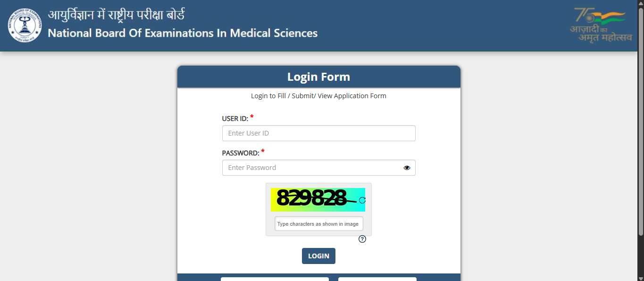Viewport: 644px width, 281px height.
Task: Click the NBEMS emblem logo in header
Action: 25,26
